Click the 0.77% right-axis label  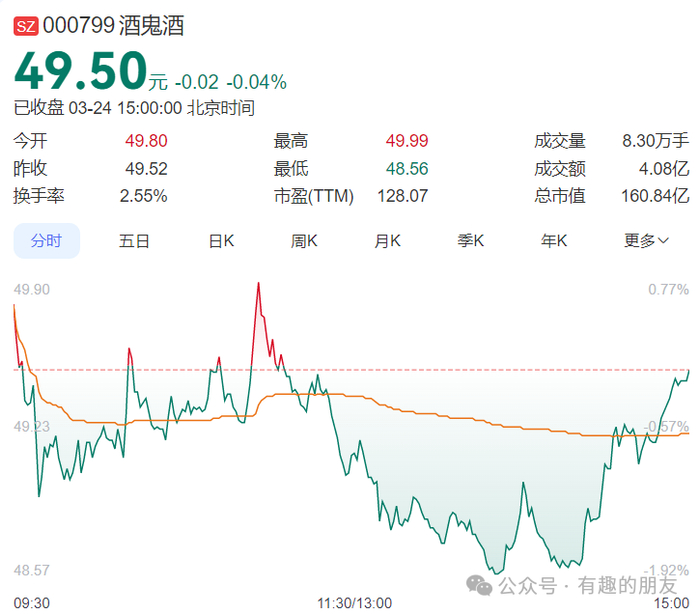coord(669,290)
